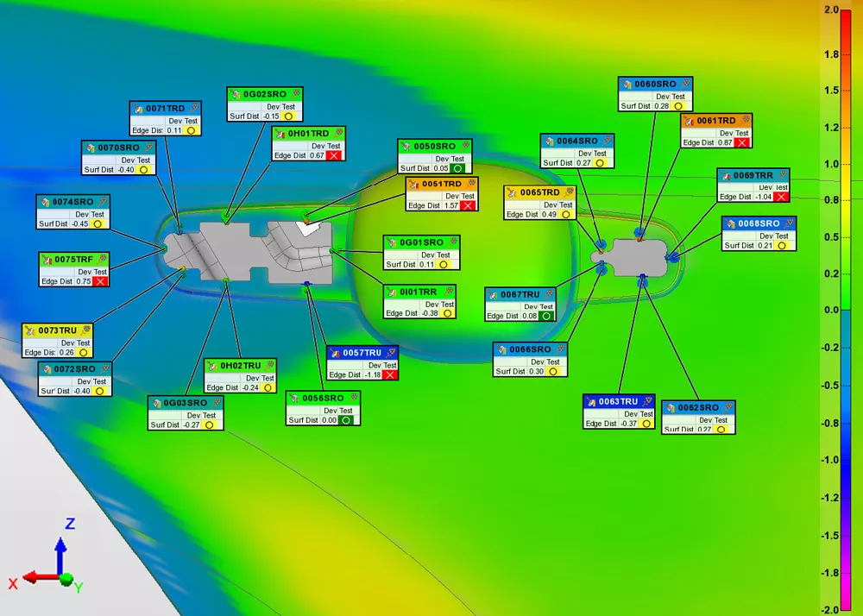The image size is (863, 616).
Task: Click the yellow warning circle in 0G02SRO annotation
Action: 288,116
